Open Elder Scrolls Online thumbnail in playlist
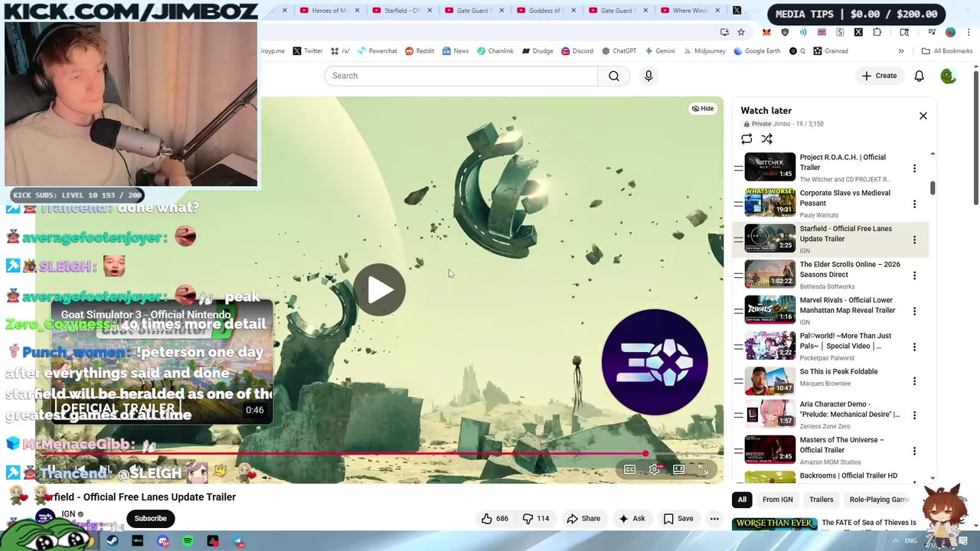 pos(770,273)
